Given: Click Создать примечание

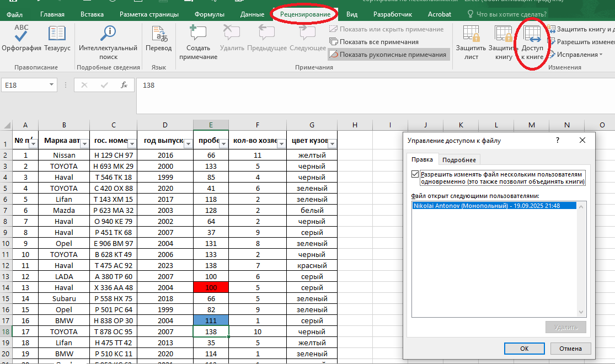Looking at the screenshot, I should (198, 42).
